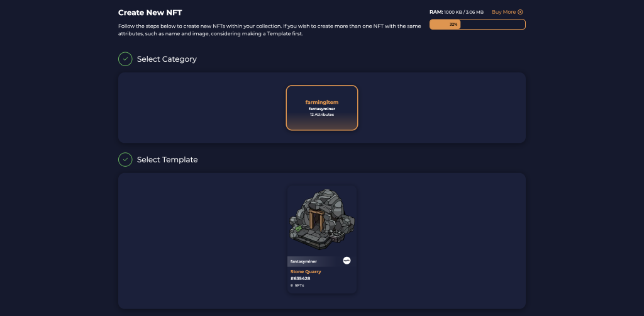Click the Stone Quarry template name
This screenshot has height=316, width=644.
click(x=306, y=271)
